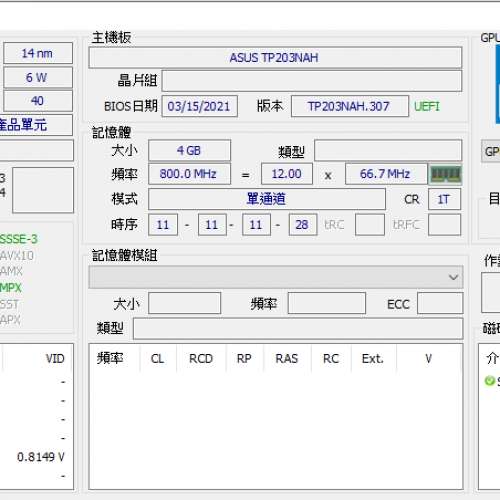
Task: Click the RC column header
Action: (331, 359)
